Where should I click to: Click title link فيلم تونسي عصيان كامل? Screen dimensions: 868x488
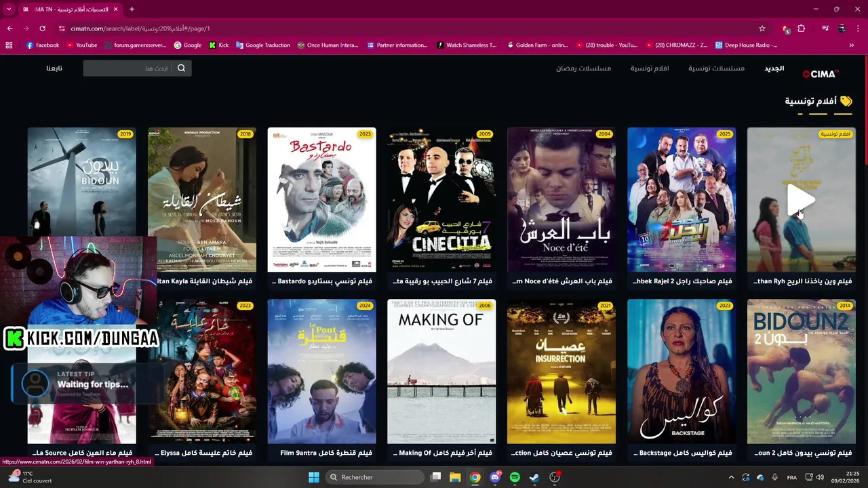pyautogui.click(x=561, y=453)
